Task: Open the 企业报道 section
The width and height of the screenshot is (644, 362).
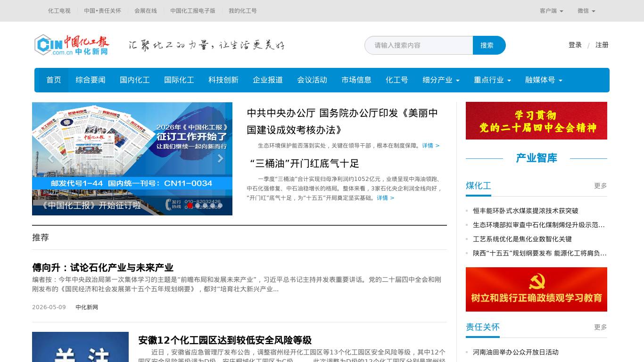Action: pos(268,80)
